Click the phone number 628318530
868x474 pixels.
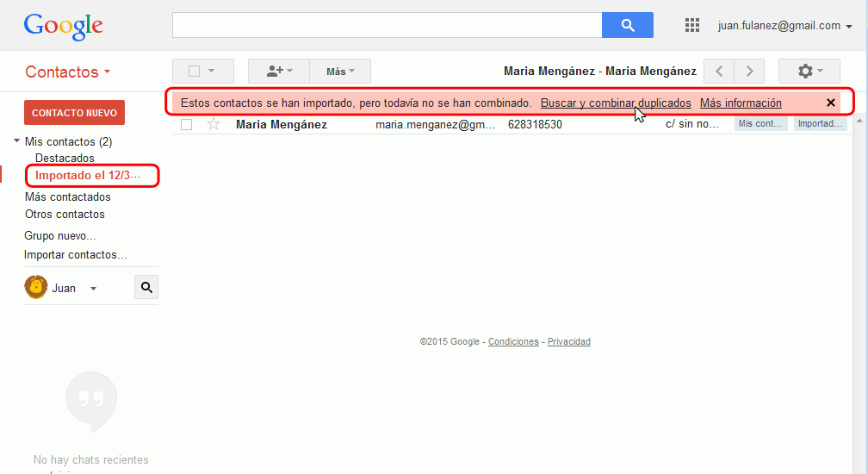[x=535, y=125]
